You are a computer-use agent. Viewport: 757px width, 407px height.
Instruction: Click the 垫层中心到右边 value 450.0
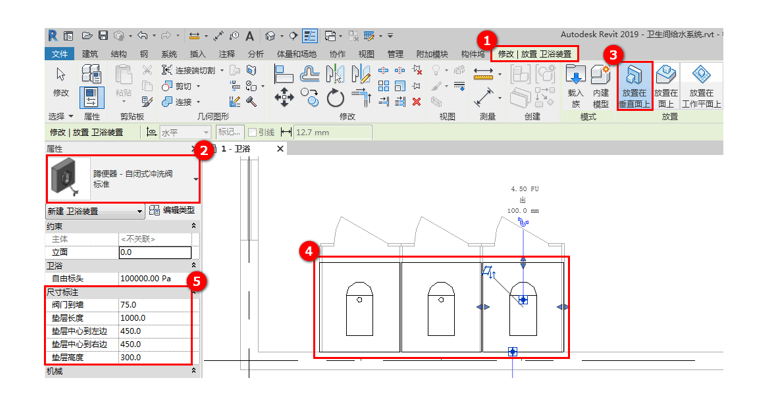click(x=154, y=344)
